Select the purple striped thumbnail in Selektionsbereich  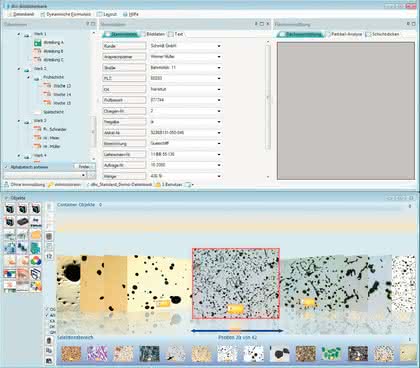pos(97,354)
